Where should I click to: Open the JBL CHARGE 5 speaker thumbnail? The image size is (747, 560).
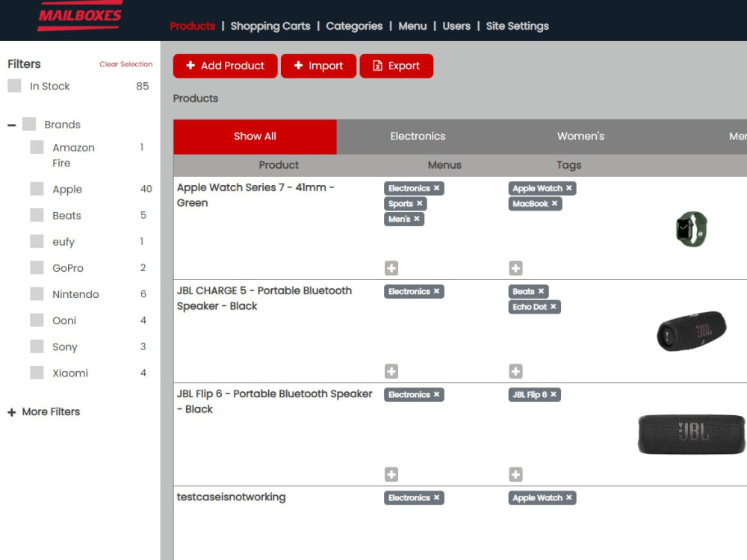pyautogui.click(x=692, y=332)
